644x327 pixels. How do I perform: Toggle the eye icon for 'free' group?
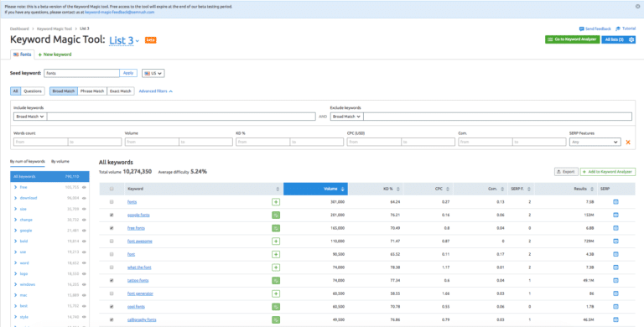click(84, 187)
